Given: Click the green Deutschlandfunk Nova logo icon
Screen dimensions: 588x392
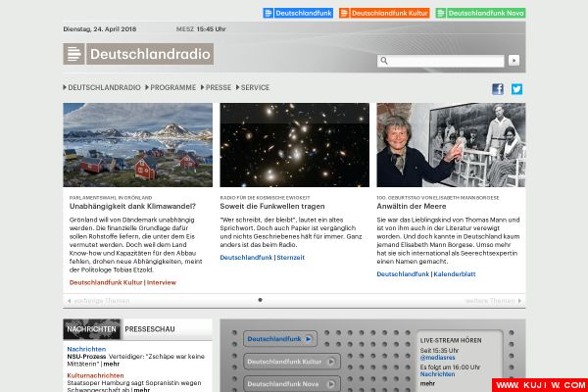Looking at the screenshot, I should point(441,13).
